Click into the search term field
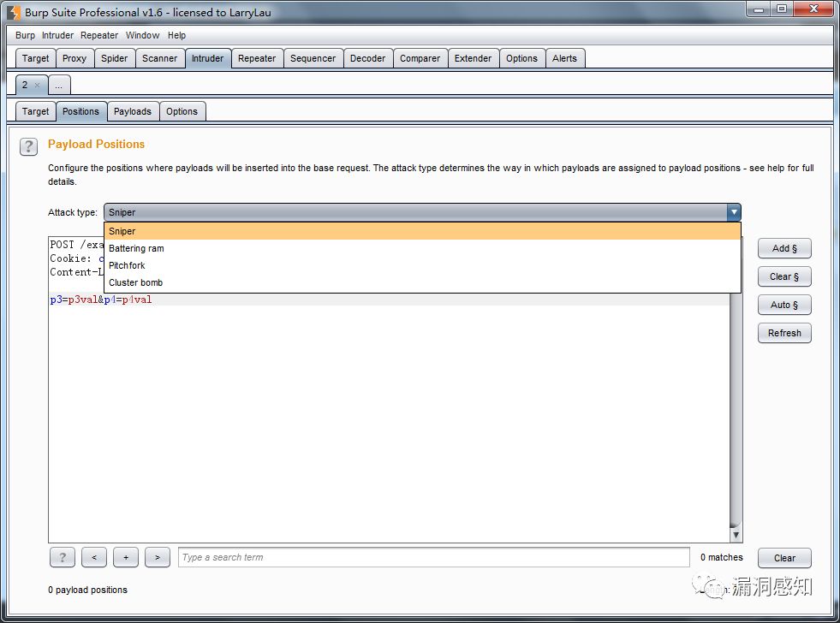The height and width of the screenshot is (623, 840). [x=434, y=557]
